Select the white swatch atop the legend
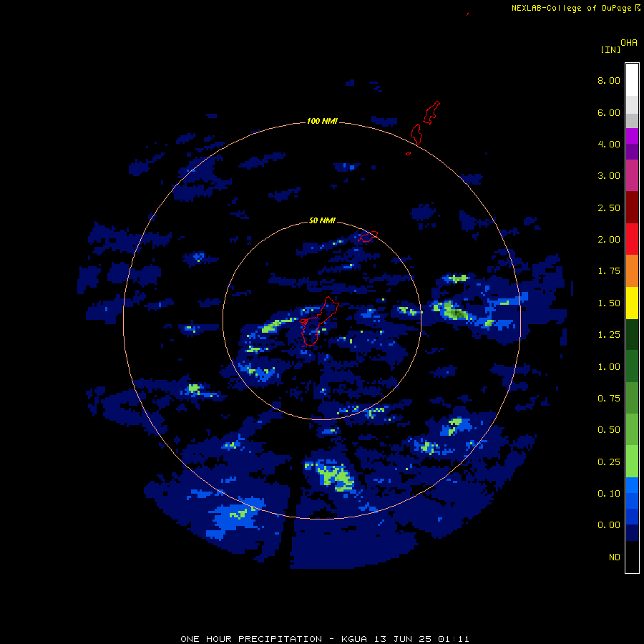This screenshot has width=644, height=644. [632, 80]
